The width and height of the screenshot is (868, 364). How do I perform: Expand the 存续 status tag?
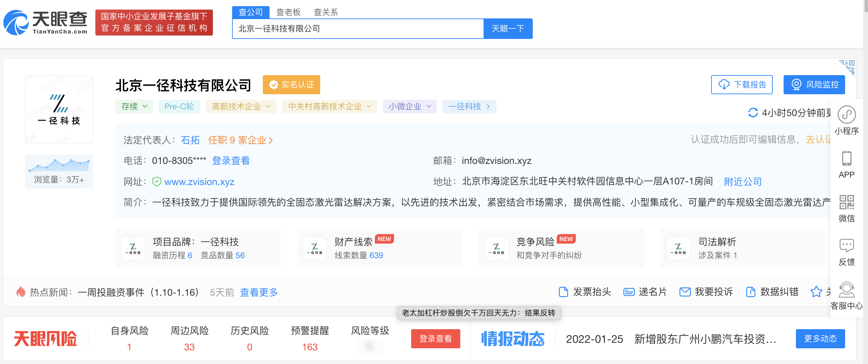coord(134,107)
